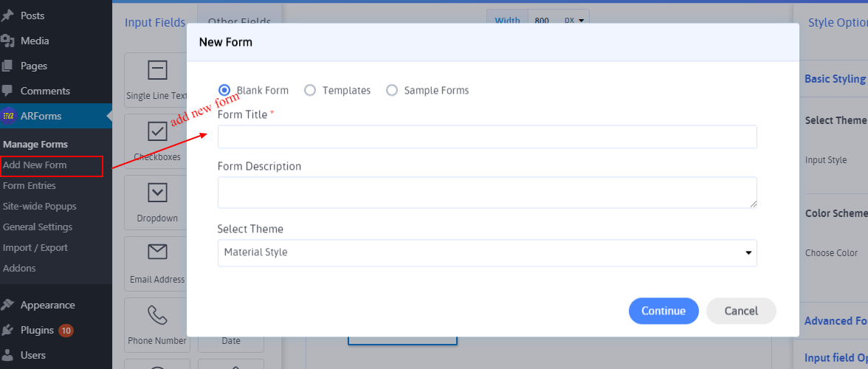Click the Plugins icon in sidebar
The width and height of the screenshot is (868, 369).
click(x=8, y=331)
